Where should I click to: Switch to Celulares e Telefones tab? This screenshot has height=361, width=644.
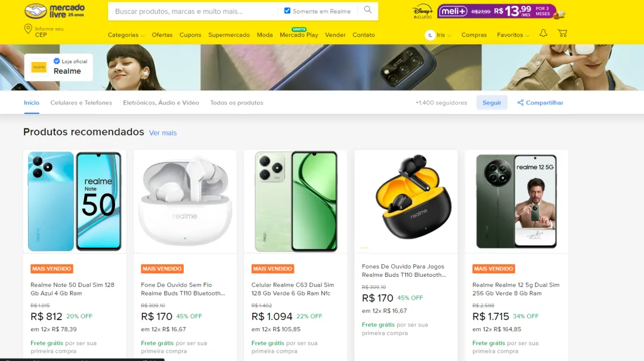click(81, 103)
